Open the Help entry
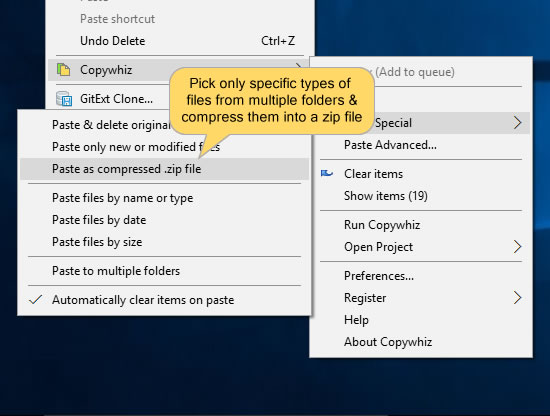 click(421, 320)
